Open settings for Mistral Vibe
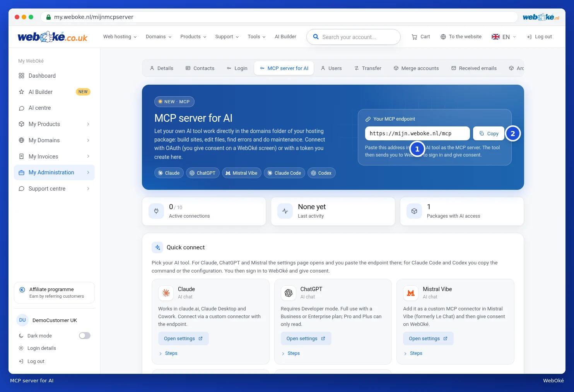The height and width of the screenshot is (392, 574). pyautogui.click(x=428, y=339)
